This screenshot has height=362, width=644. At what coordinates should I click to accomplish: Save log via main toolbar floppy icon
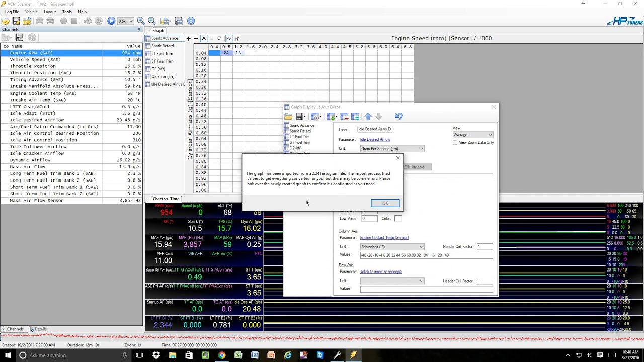click(16, 21)
